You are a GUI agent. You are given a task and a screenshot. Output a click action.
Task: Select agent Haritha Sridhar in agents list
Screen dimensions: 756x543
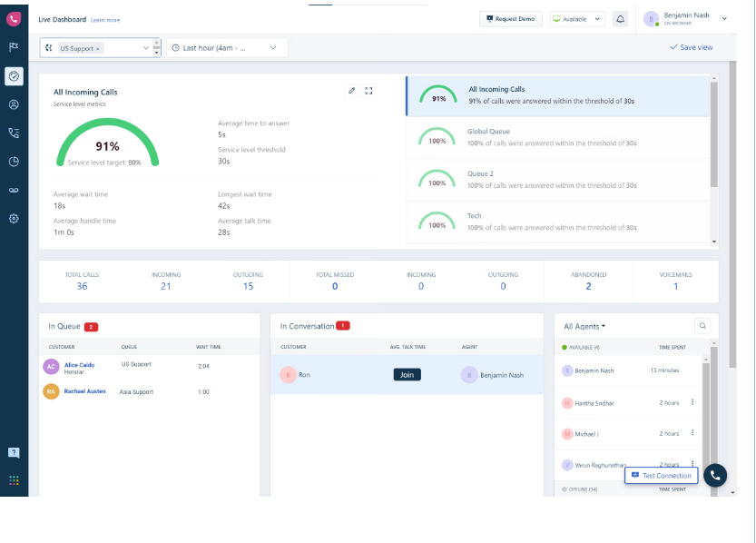pyautogui.click(x=628, y=402)
